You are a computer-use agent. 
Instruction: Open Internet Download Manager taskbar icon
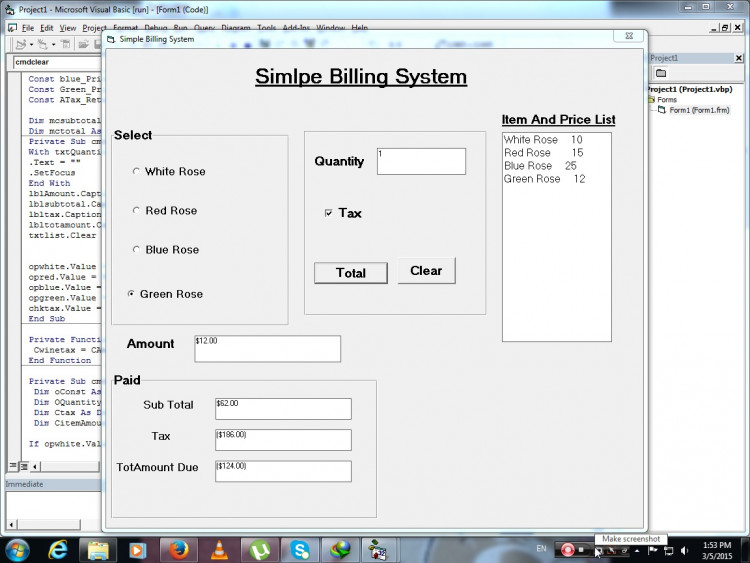click(x=340, y=551)
